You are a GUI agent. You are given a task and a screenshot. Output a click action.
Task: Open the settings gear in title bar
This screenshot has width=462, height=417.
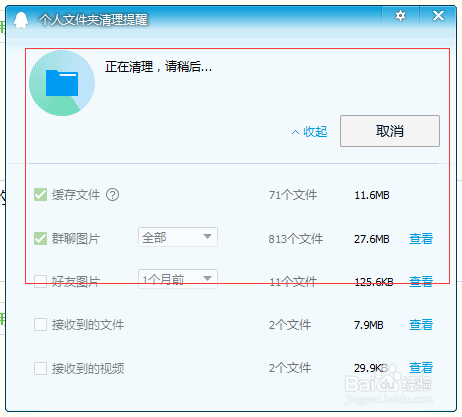pos(400,16)
